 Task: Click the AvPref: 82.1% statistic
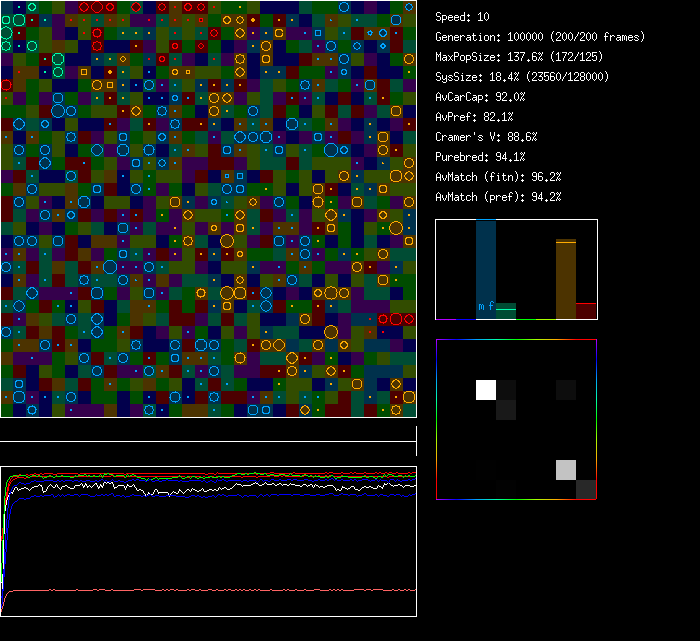474,117
